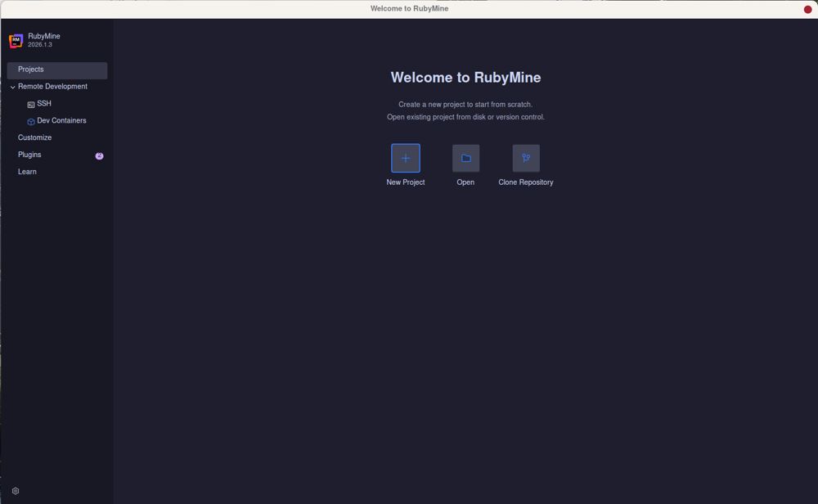This screenshot has width=818, height=504.
Task: Switch to the Learn tab
Action: tap(27, 172)
